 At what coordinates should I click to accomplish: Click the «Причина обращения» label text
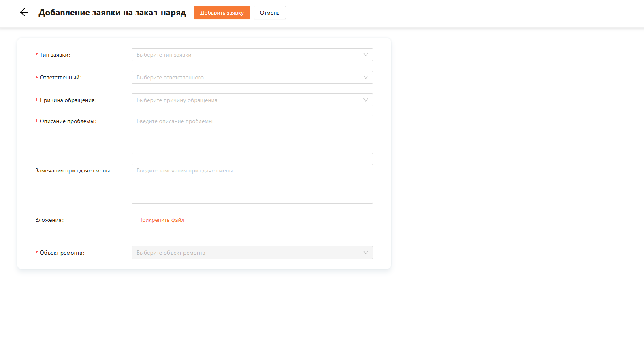point(68,100)
